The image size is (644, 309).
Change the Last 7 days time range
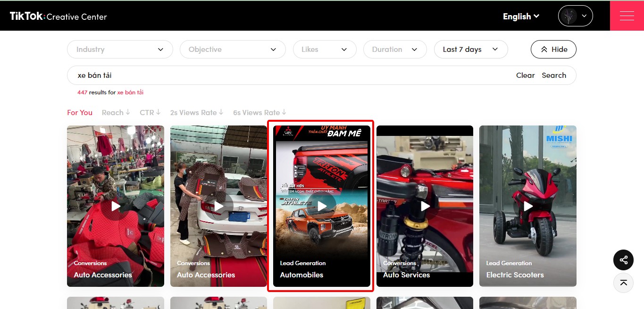pos(471,50)
